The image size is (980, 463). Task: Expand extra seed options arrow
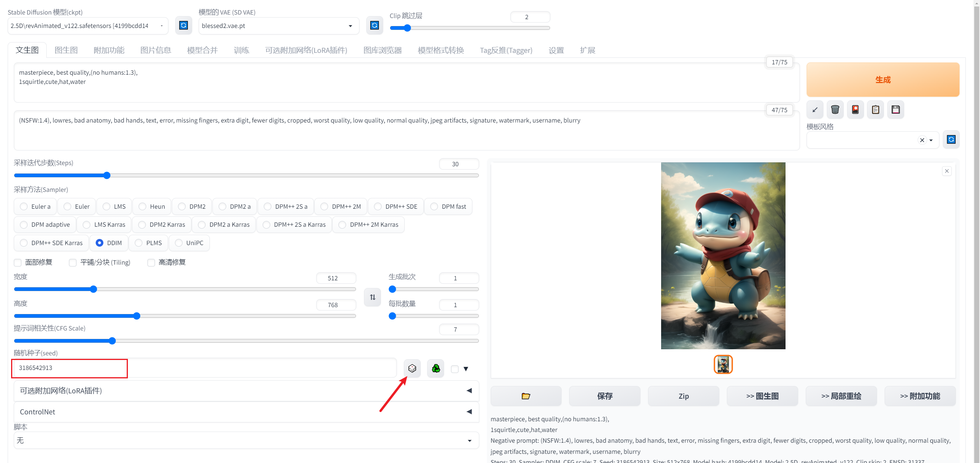[x=466, y=369]
